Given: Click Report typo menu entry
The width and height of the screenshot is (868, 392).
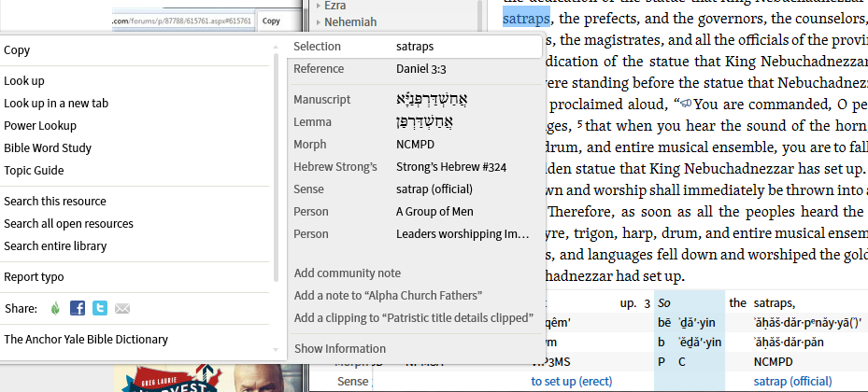Looking at the screenshot, I should tap(34, 277).
